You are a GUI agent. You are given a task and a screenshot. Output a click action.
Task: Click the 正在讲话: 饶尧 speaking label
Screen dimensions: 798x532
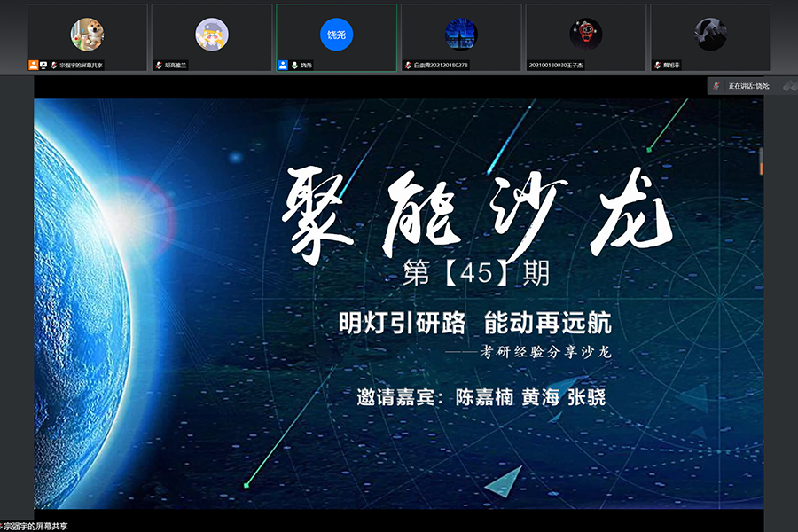[x=748, y=86]
